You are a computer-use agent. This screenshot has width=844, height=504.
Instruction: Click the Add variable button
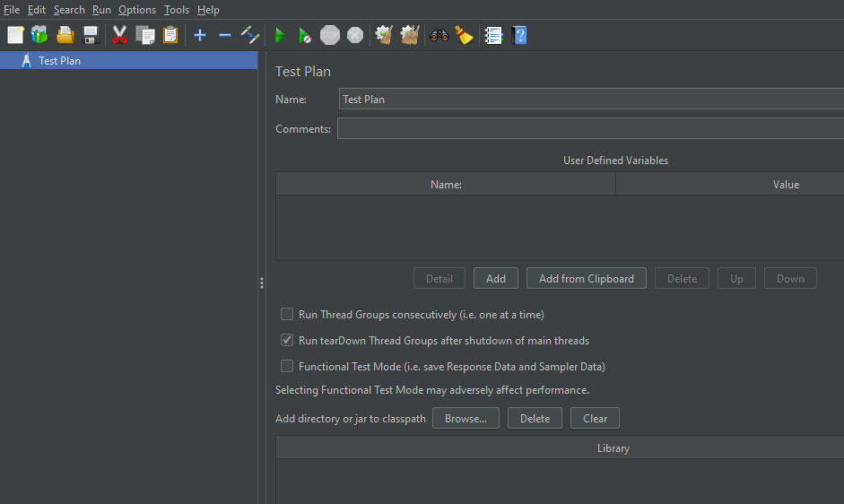[x=496, y=278]
